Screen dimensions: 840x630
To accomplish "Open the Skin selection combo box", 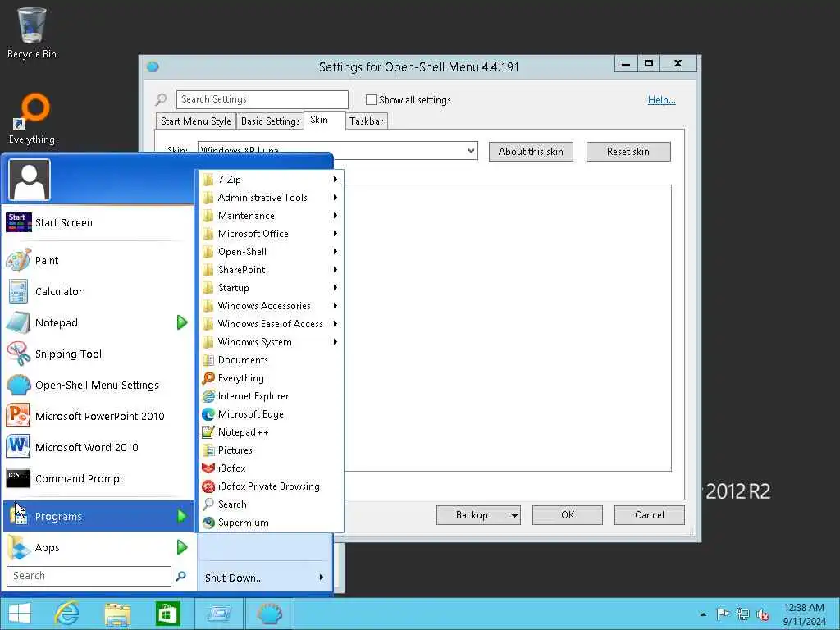I will (337, 151).
